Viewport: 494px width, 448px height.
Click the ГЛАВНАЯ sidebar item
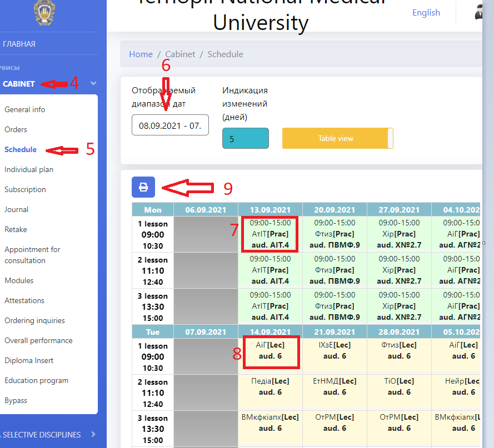19,44
